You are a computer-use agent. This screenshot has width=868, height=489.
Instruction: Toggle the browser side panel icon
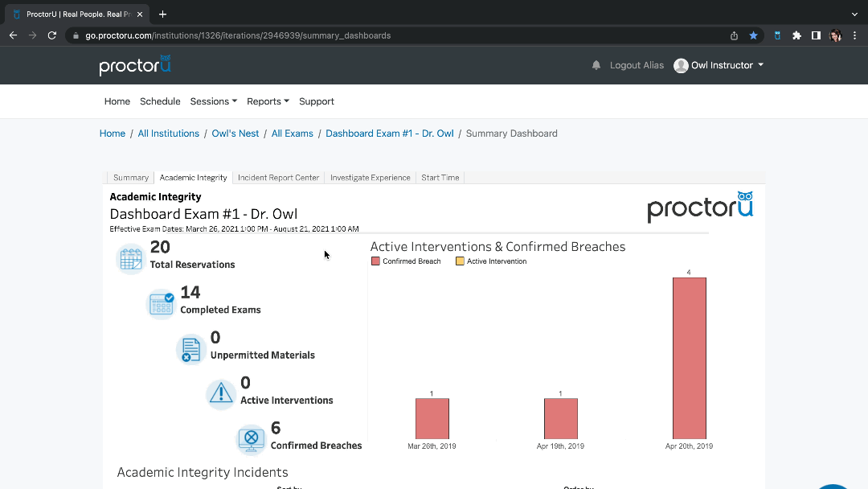click(x=816, y=35)
